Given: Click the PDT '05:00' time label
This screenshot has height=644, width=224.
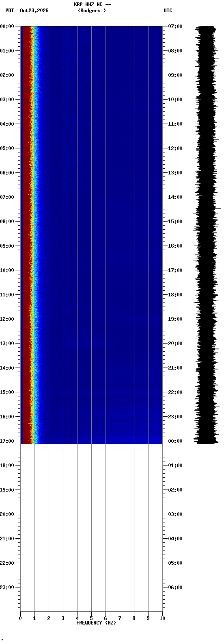Looking at the screenshot, I should coord(7,148).
